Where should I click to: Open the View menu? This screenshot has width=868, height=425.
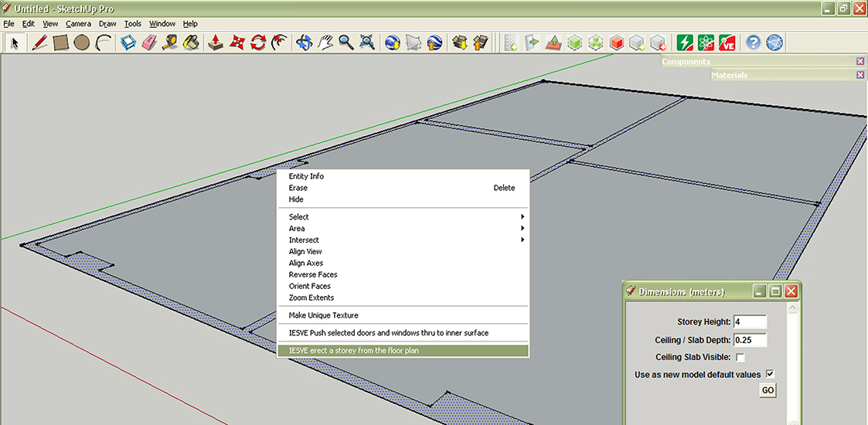pyautogui.click(x=50, y=24)
